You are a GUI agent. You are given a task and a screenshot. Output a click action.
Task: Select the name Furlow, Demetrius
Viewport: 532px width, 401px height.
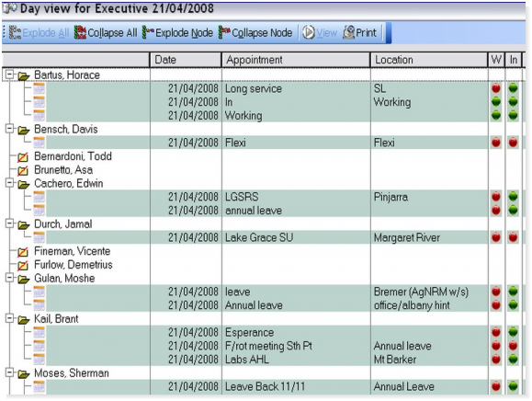[74, 265]
